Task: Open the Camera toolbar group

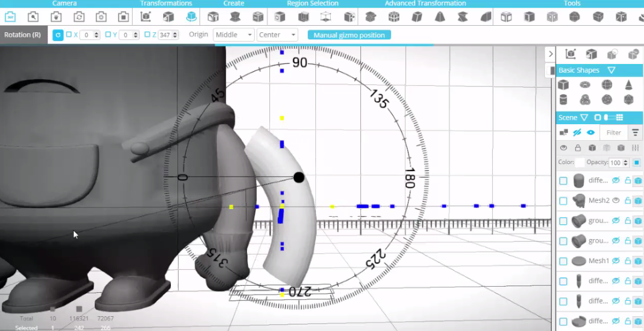Action: coord(65,3)
